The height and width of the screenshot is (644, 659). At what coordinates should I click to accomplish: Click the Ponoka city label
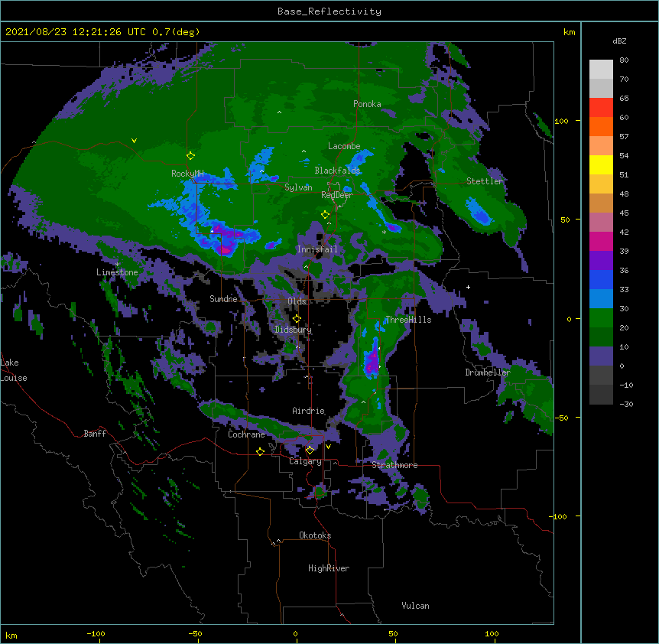click(367, 104)
